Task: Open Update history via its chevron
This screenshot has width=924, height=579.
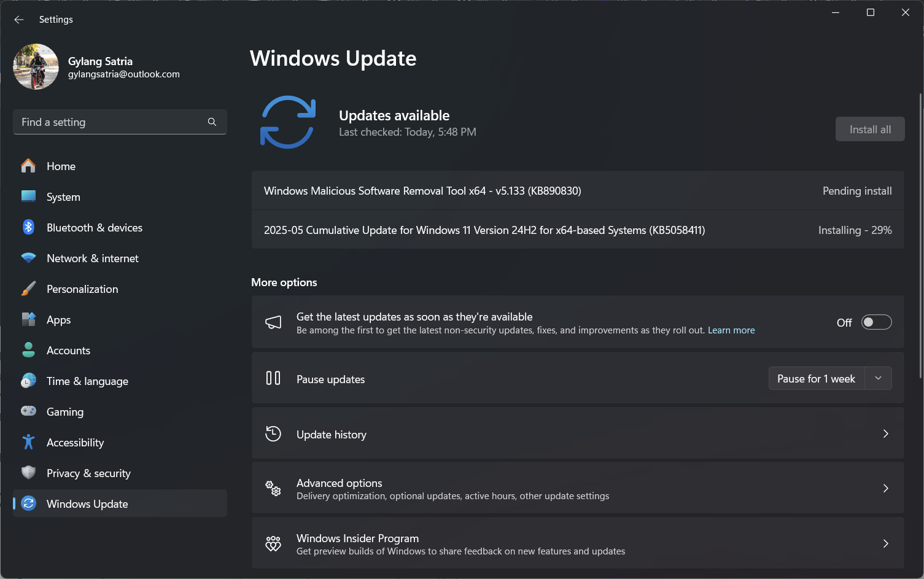Action: point(885,433)
